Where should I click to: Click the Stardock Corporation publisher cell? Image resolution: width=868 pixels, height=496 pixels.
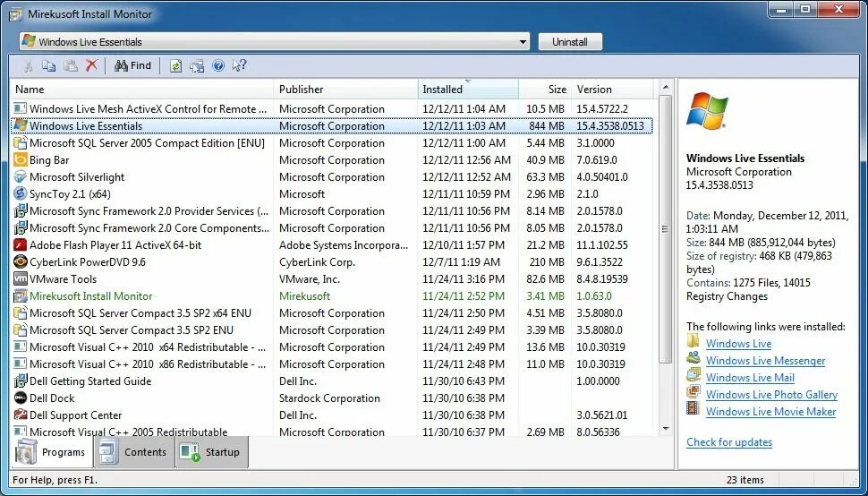point(329,398)
